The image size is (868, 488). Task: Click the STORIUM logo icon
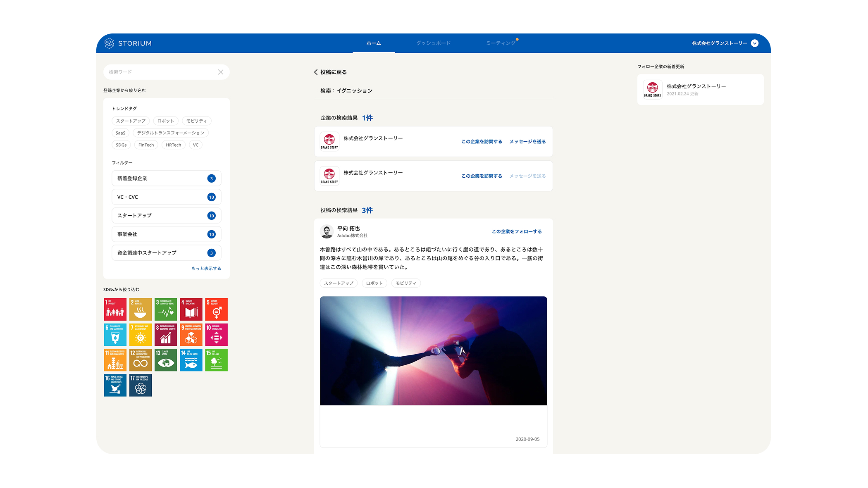pyautogui.click(x=109, y=43)
